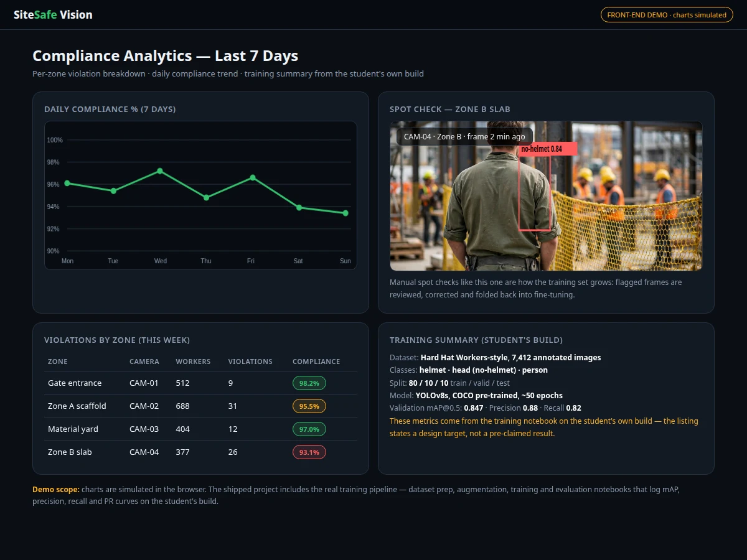The height and width of the screenshot is (560, 747).
Task: Click the WORKERS column header
Action: click(193, 362)
